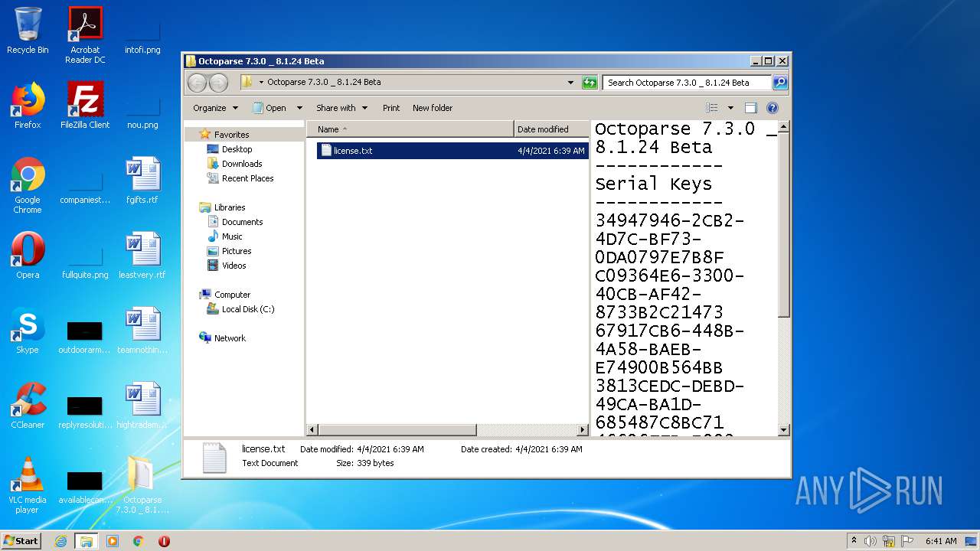Select the Octoparse 7.3.0 desktop folder
The height and width of the screenshot is (551, 980).
(142, 485)
